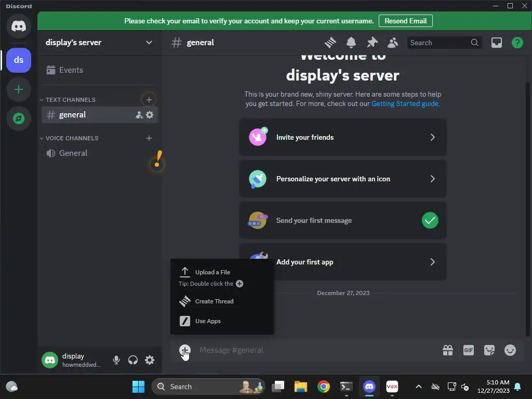This screenshot has height=399, width=532.
Task: Show hidden system tray icons chevron
Action: click(419, 387)
